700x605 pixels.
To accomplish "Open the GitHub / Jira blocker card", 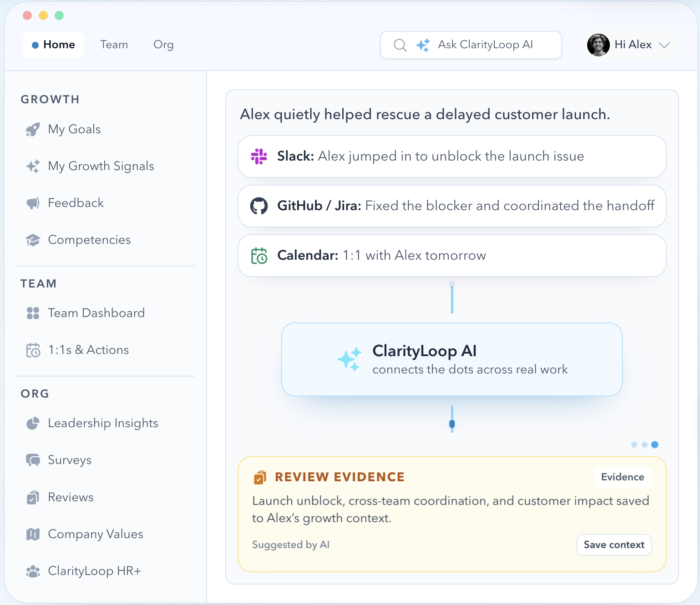I will tap(452, 206).
